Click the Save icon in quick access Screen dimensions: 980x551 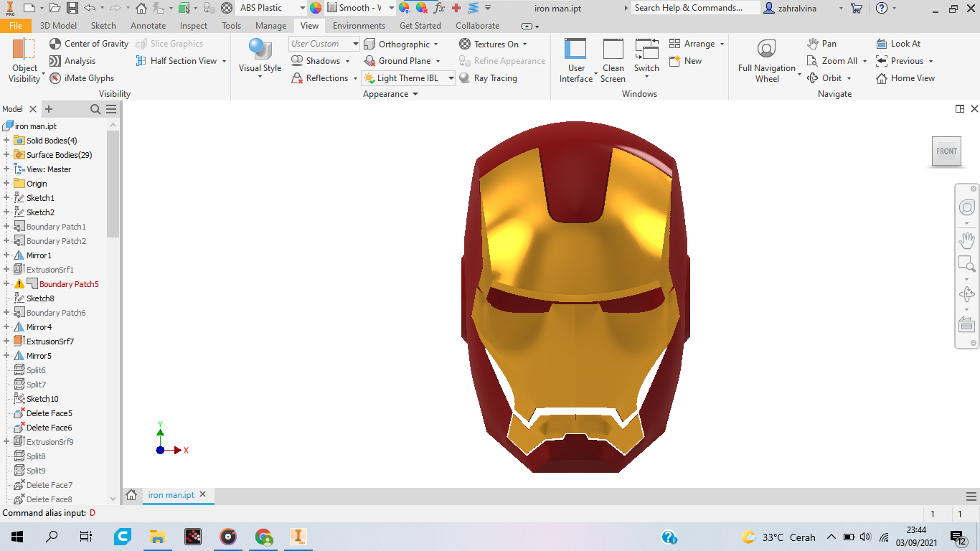tap(72, 8)
